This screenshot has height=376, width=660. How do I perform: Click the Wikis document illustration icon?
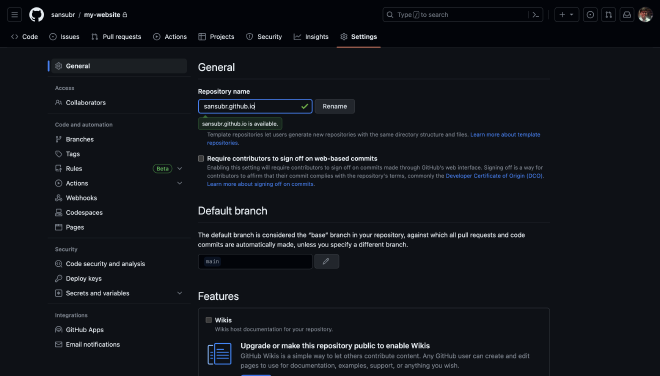tap(220, 354)
